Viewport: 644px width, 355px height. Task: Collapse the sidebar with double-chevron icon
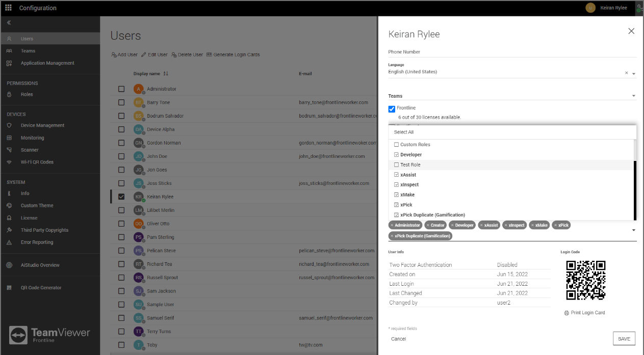pyautogui.click(x=9, y=23)
